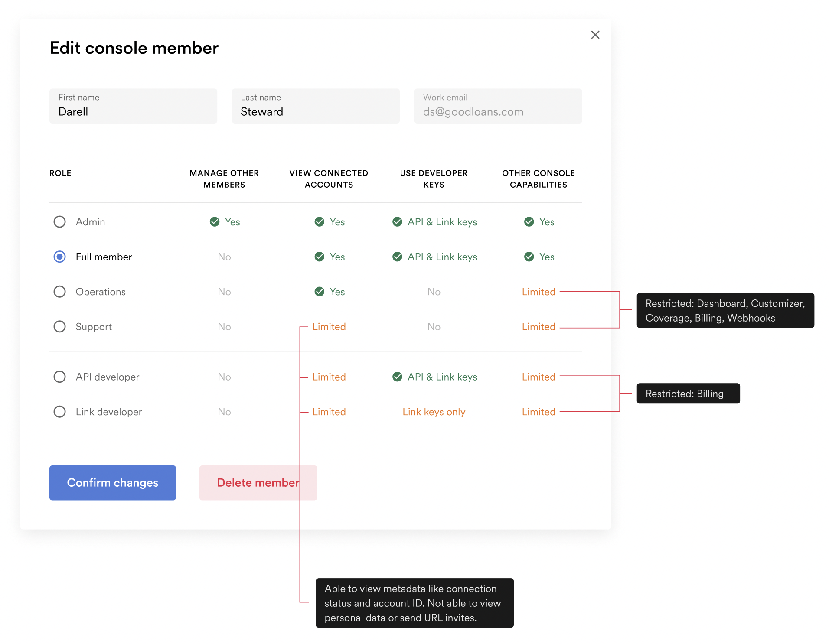Click Operations' View Connected Accounts check icon

pos(320,292)
